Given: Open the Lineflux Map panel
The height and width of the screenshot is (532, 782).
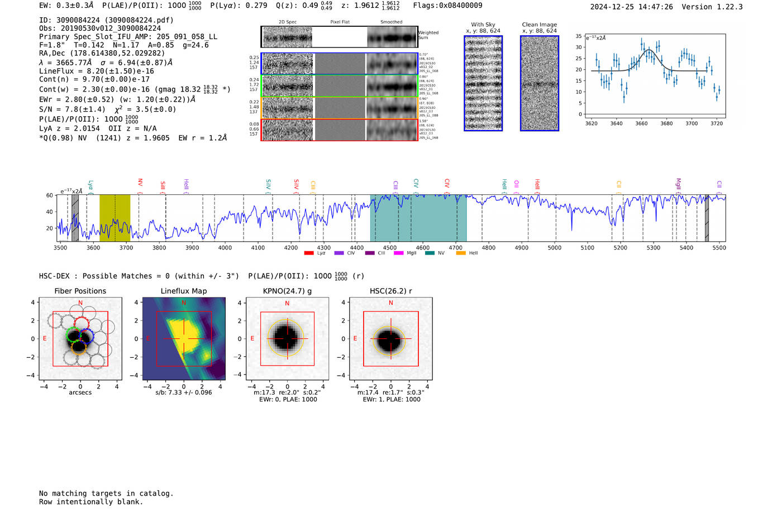Looking at the screenshot, I should pos(184,339).
